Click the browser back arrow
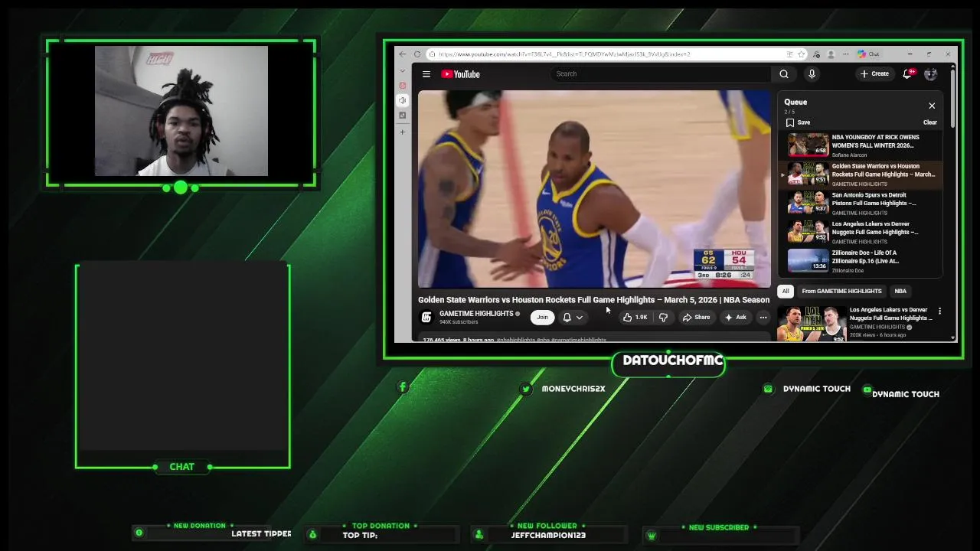Screen dimensions: 980x551 (x=403, y=54)
